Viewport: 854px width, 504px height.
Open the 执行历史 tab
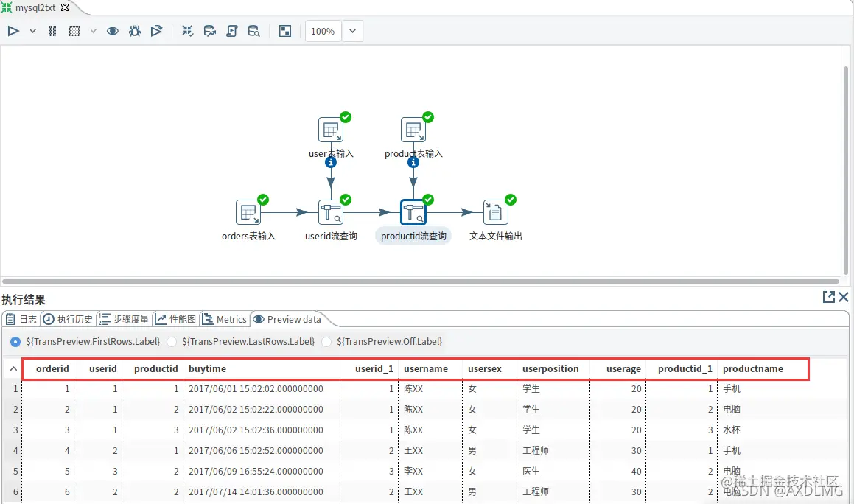[69, 319]
